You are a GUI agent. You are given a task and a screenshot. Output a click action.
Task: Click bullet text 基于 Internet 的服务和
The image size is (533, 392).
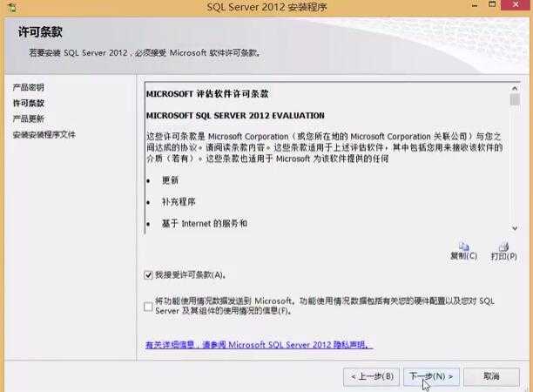[x=205, y=224]
